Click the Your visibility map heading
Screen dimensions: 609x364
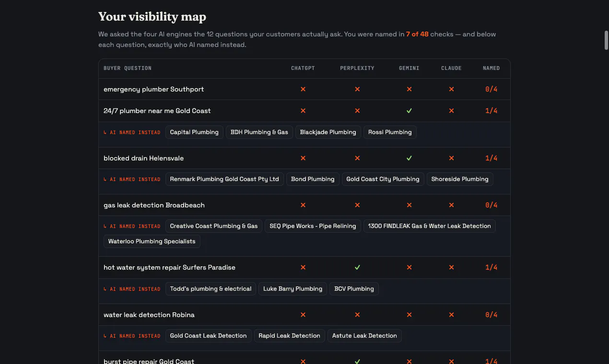pos(152,17)
